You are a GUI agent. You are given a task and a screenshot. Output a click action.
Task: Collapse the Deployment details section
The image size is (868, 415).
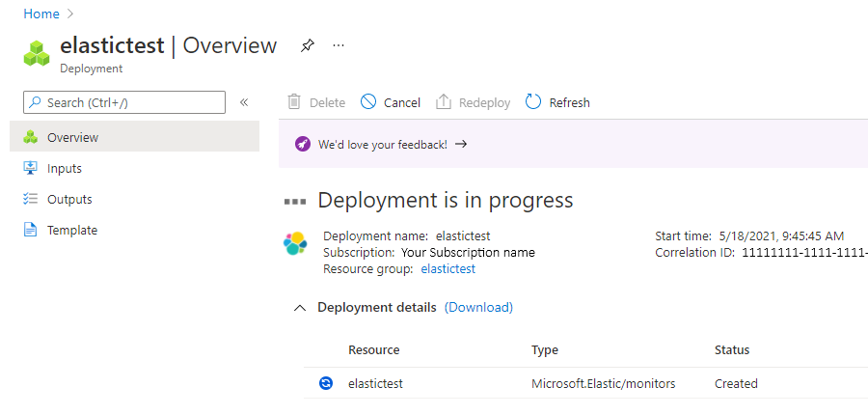pos(300,308)
